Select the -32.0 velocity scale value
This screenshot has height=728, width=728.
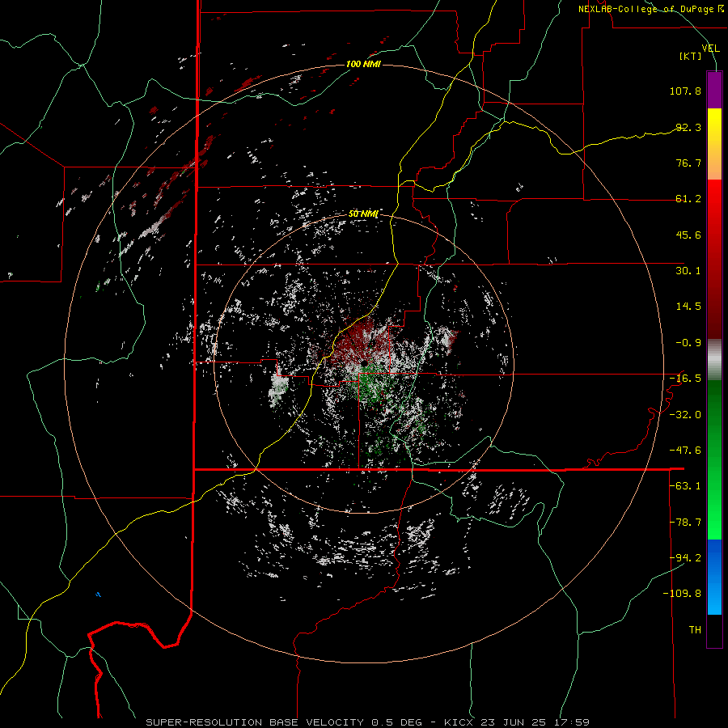(685, 415)
